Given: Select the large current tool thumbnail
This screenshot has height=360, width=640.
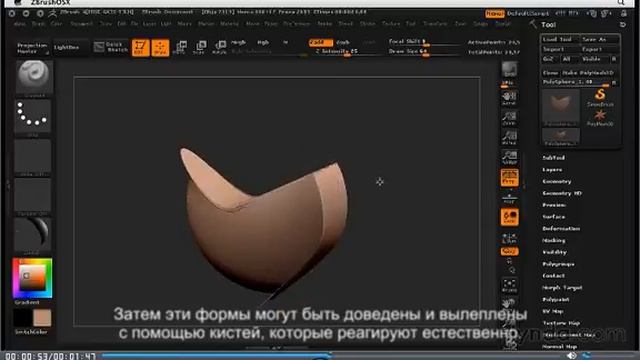Looking at the screenshot, I should 560,107.
